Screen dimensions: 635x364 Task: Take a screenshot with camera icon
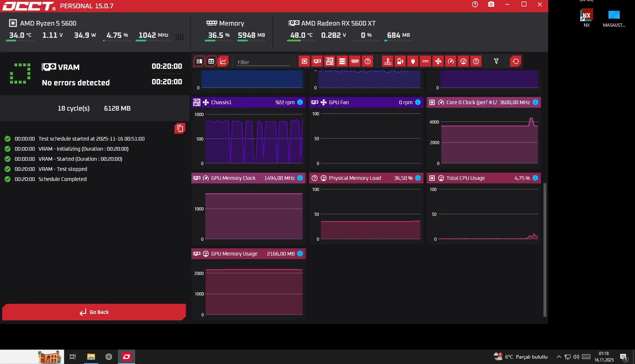[x=491, y=4]
